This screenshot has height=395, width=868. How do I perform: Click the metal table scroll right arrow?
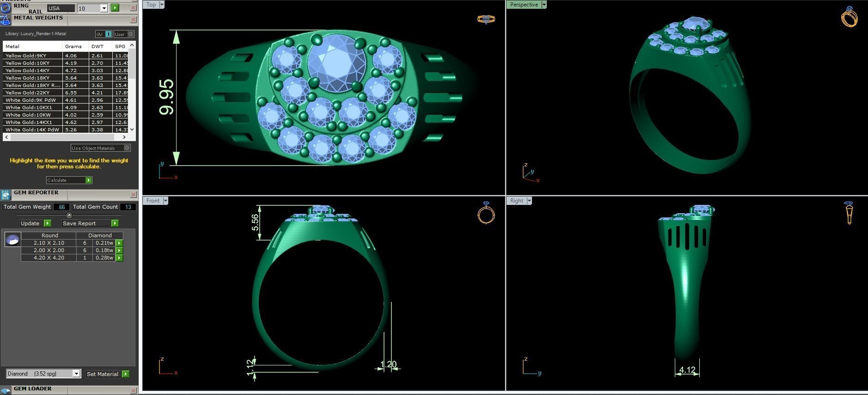coord(124,137)
